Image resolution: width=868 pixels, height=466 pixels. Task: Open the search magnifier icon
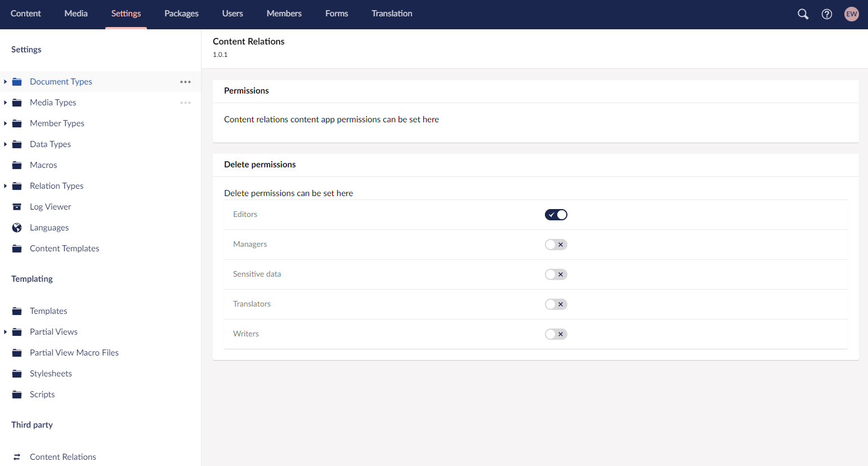803,14
